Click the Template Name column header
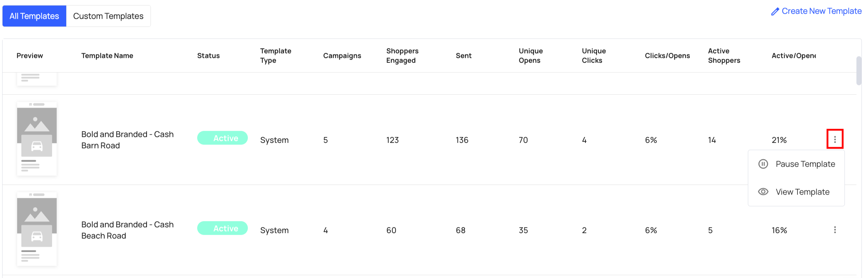The image size is (868, 278). point(107,55)
